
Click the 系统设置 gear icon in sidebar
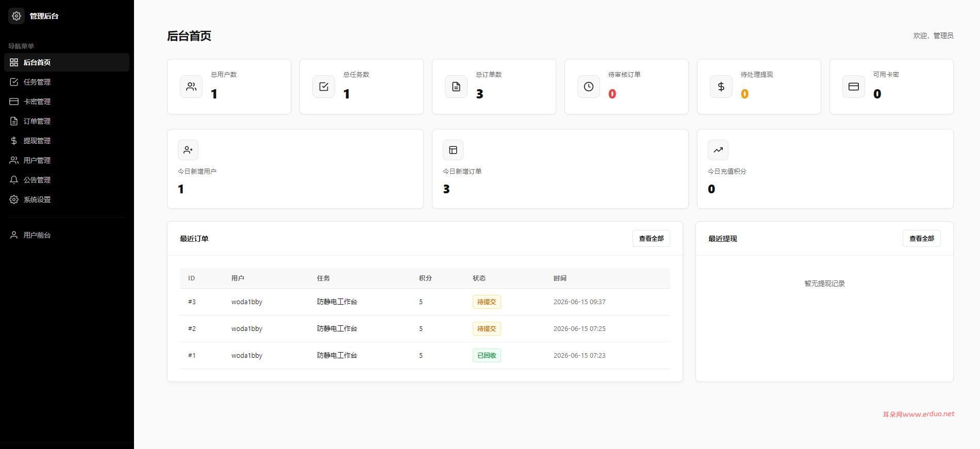click(14, 199)
